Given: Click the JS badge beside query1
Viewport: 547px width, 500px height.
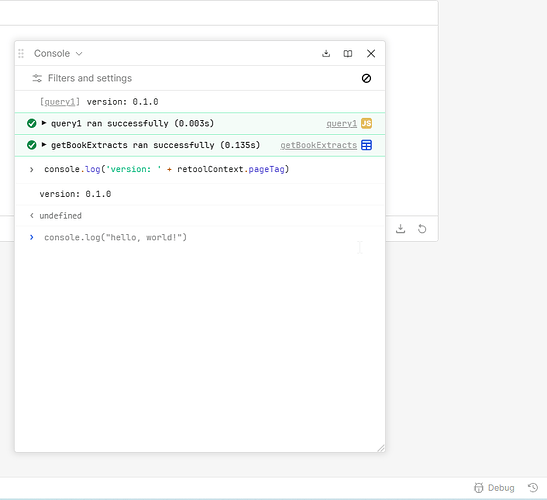Looking at the screenshot, I should click(366, 123).
